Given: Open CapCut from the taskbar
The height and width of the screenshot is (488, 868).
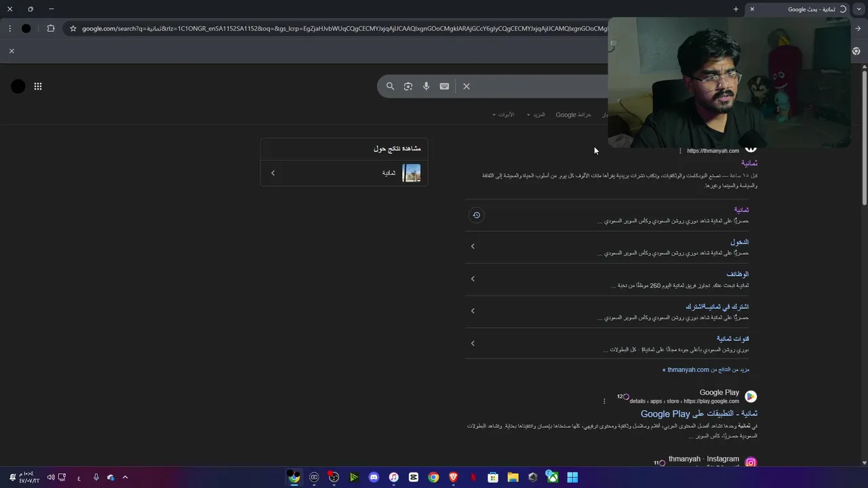Looking at the screenshot, I should pos(414,477).
